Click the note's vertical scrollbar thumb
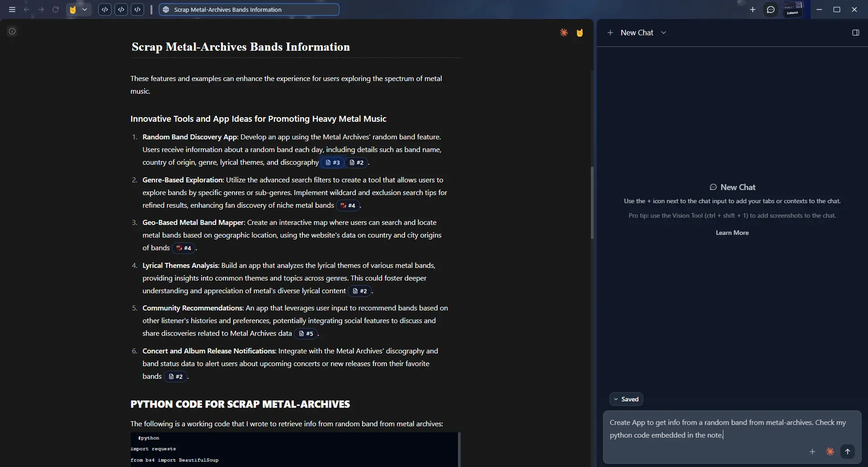This screenshot has width=868, height=467. pos(592,203)
